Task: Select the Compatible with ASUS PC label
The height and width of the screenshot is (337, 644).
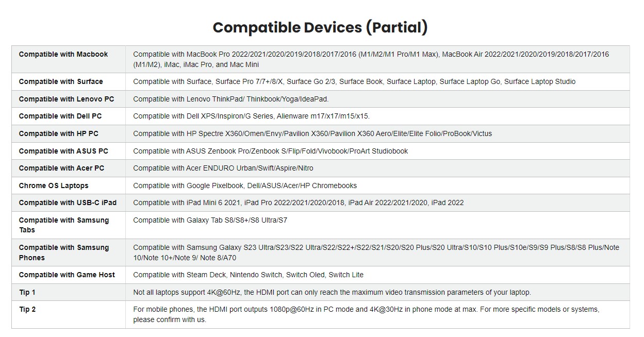Action: 63,151
